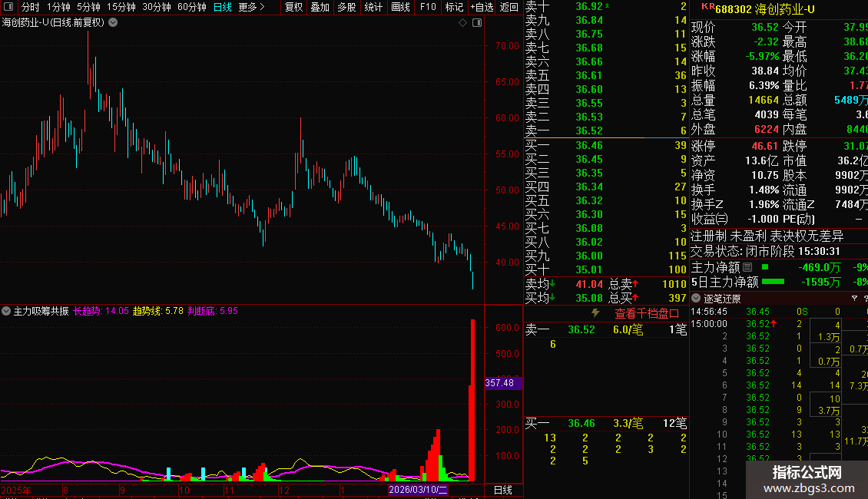Click the 涨停 46.61 value
This screenshot has width=868, height=499.
click(764, 146)
